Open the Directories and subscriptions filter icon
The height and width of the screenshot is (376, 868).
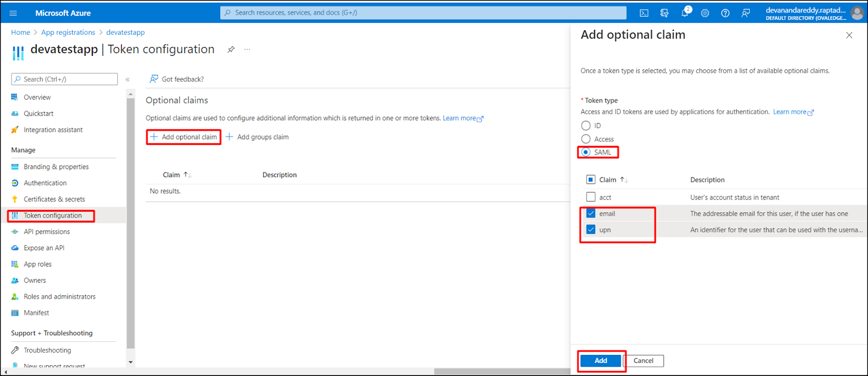pyautogui.click(x=665, y=13)
